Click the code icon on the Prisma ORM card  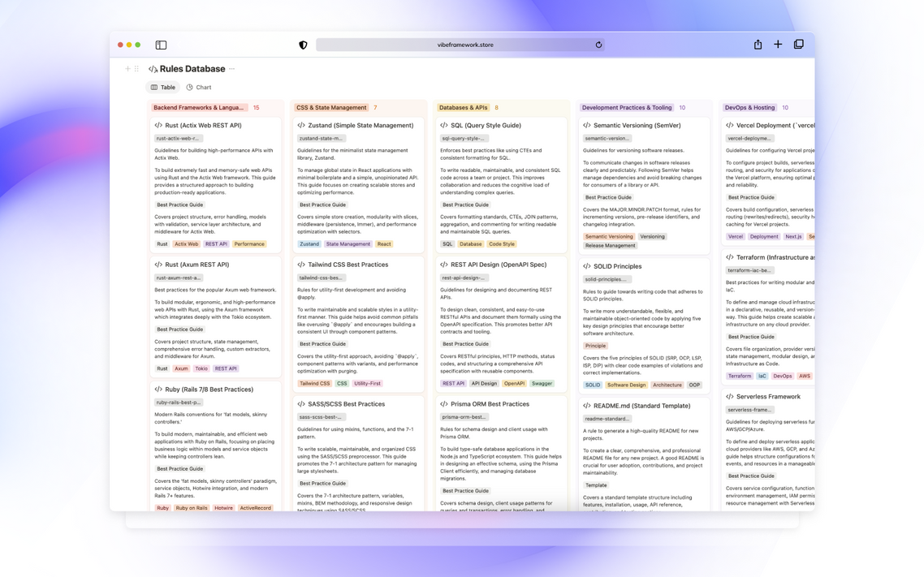[444, 404]
